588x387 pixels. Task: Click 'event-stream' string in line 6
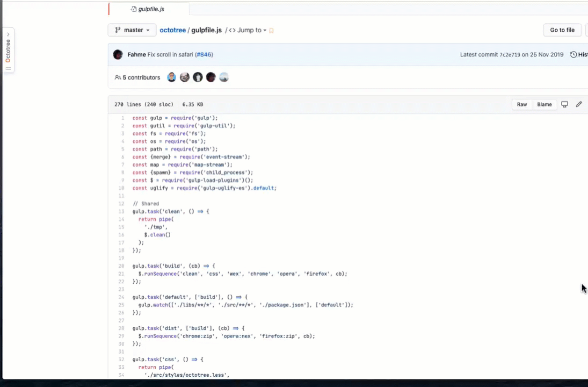click(x=223, y=157)
